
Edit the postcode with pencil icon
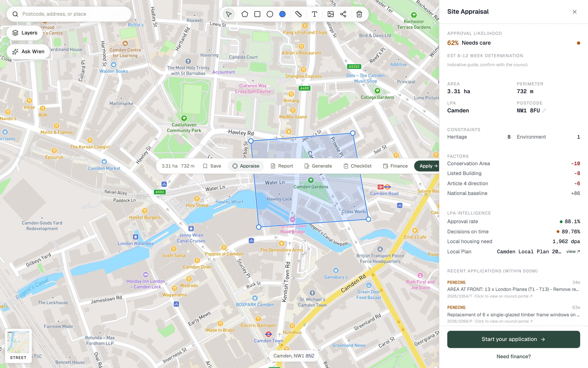point(544,111)
